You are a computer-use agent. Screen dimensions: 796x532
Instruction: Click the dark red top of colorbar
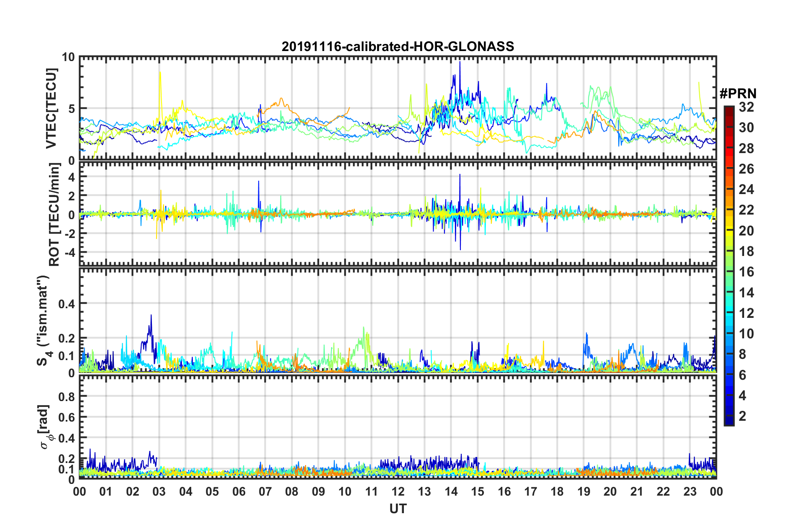pyautogui.click(x=729, y=110)
